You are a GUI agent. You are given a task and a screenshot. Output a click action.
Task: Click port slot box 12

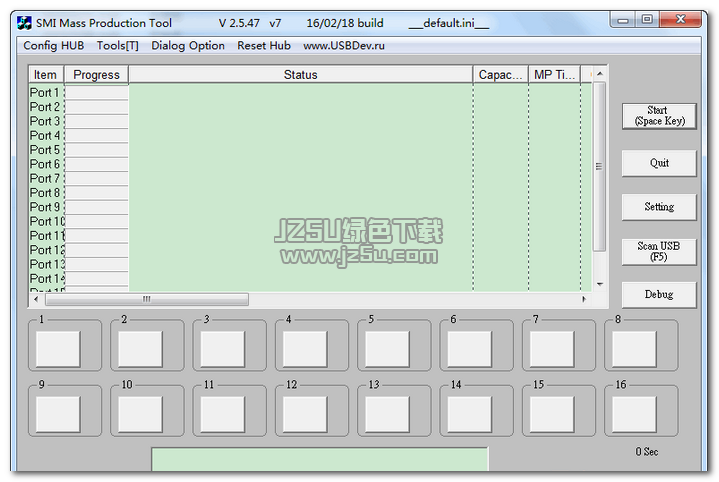click(305, 415)
